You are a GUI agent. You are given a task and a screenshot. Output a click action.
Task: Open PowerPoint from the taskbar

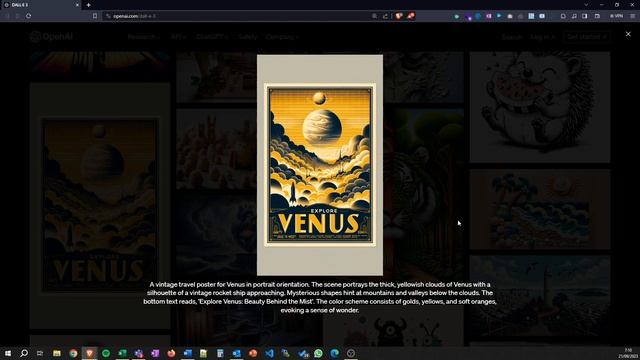coord(253,353)
